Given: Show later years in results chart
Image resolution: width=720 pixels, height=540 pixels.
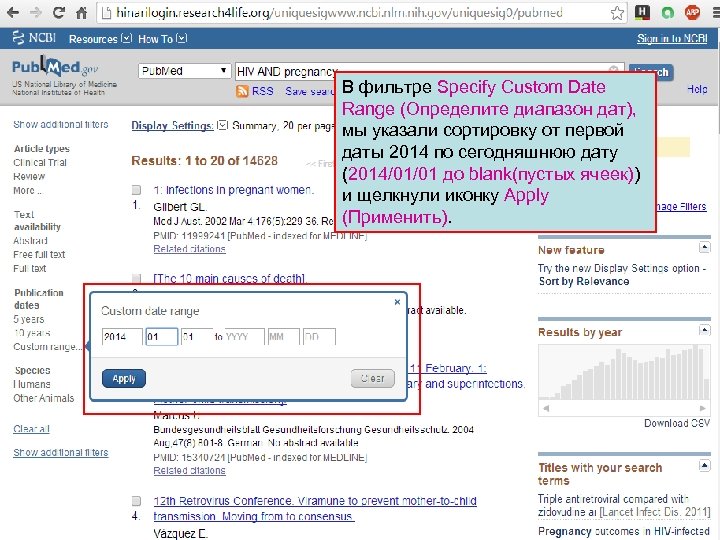Looking at the screenshot, I should click(703, 408).
